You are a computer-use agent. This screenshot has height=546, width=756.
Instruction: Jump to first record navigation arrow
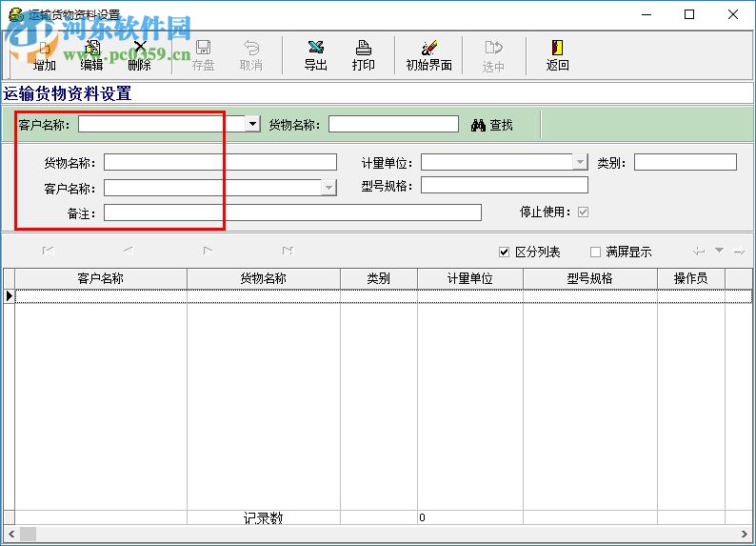48,251
